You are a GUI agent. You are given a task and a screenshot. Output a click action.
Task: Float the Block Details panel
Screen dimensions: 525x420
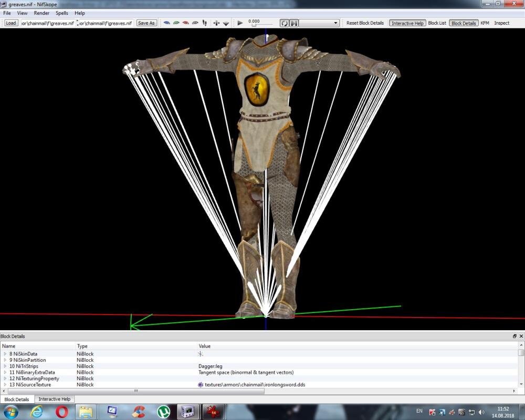click(514, 336)
